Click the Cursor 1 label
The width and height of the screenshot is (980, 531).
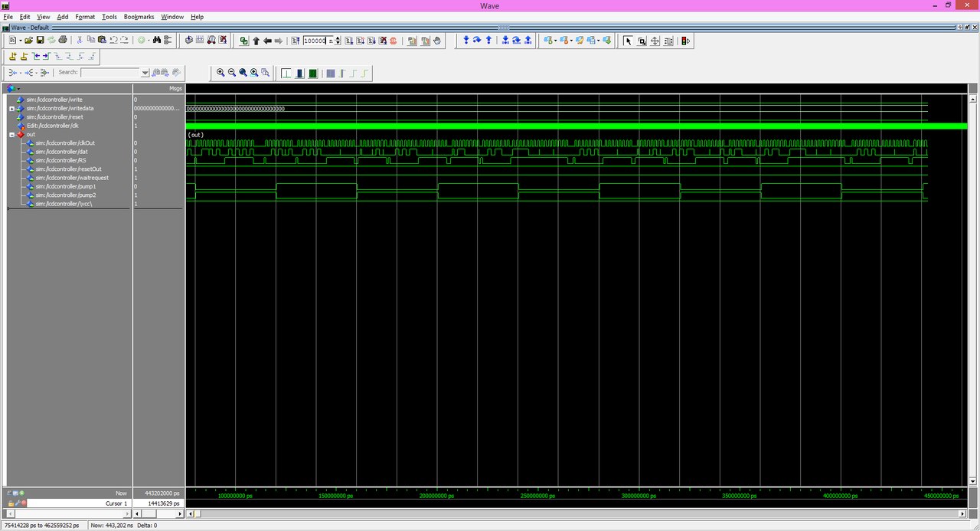pos(116,503)
